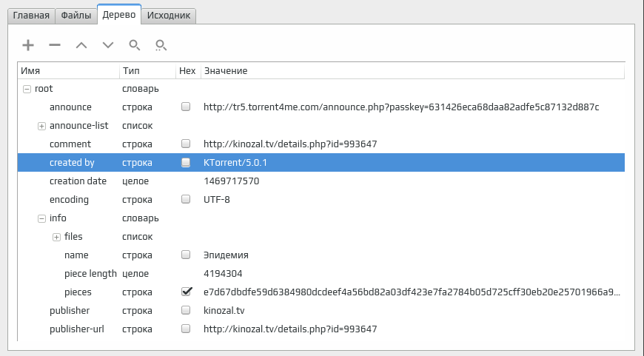Image resolution: width=644 pixels, height=356 pixels.
Task: Select the encoding row name
Action: (69, 200)
